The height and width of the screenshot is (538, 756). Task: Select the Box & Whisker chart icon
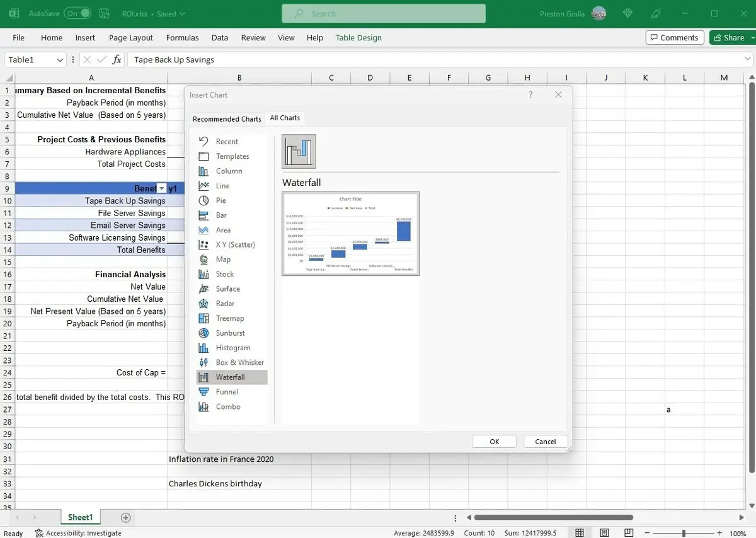tap(203, 362)
